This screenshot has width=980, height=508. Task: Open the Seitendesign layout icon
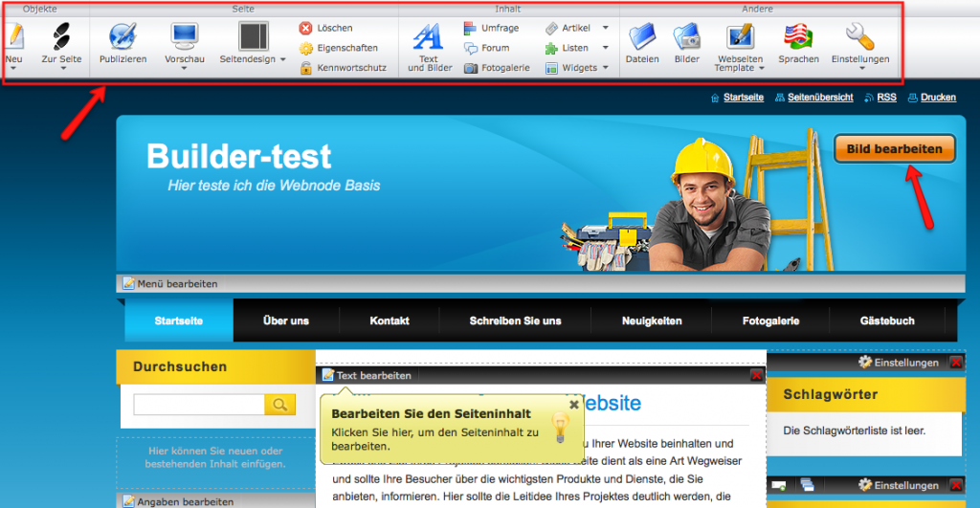(x=253, y=36)
